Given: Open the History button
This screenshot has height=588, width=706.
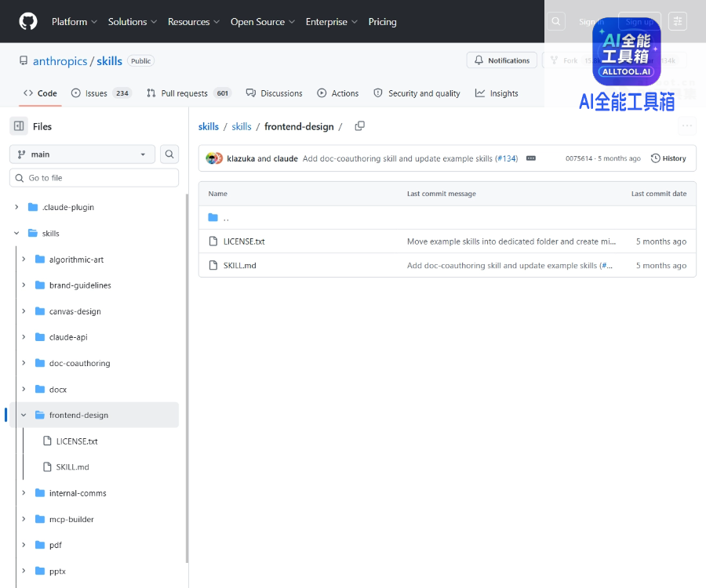Looking at the screenshot, I should click(668, 158).
